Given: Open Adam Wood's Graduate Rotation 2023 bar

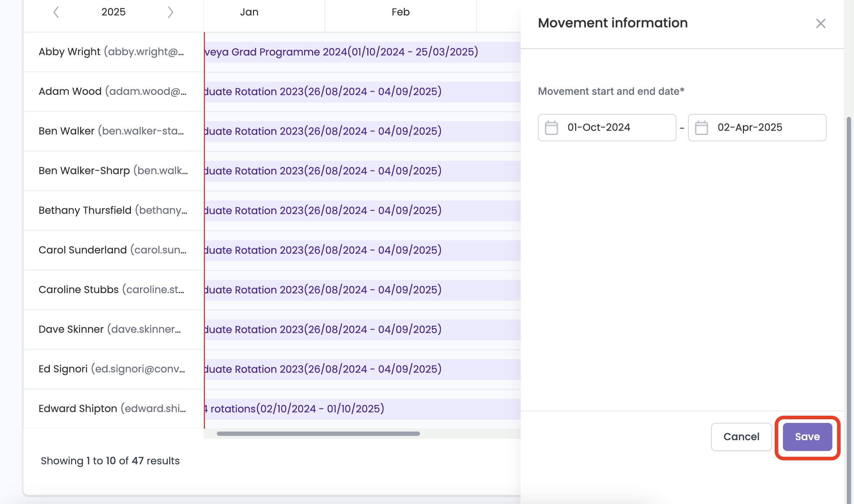Looking at the screenshot, I should (x=362, y=92).
